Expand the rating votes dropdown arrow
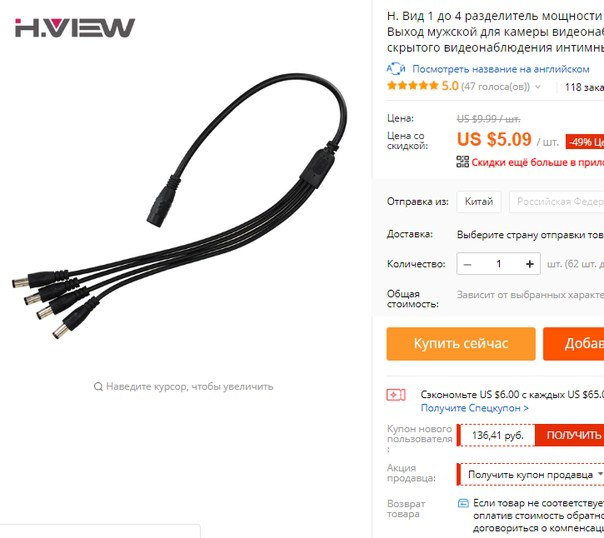Screen dimensions: 604x538 [x=538, y=87]
